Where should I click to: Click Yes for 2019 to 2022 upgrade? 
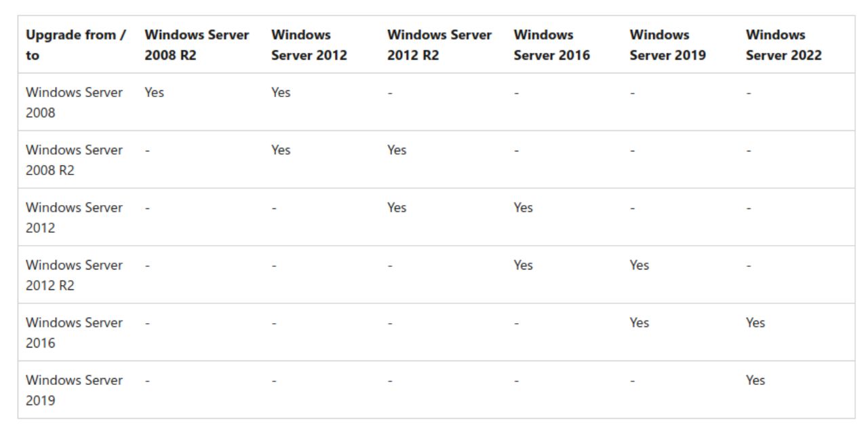(755, 381)
